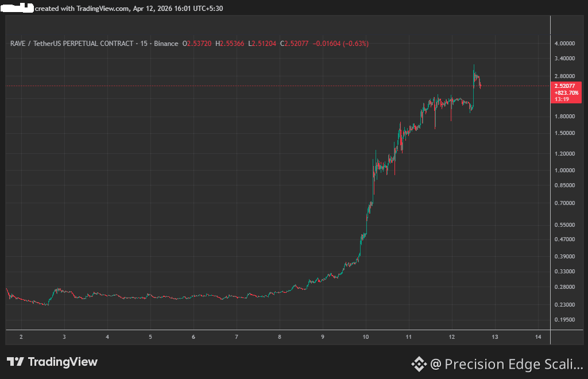This screenshot has height=379, width=588.
Task: Click the open value O2.53720
Action: [x=197, y=44]
